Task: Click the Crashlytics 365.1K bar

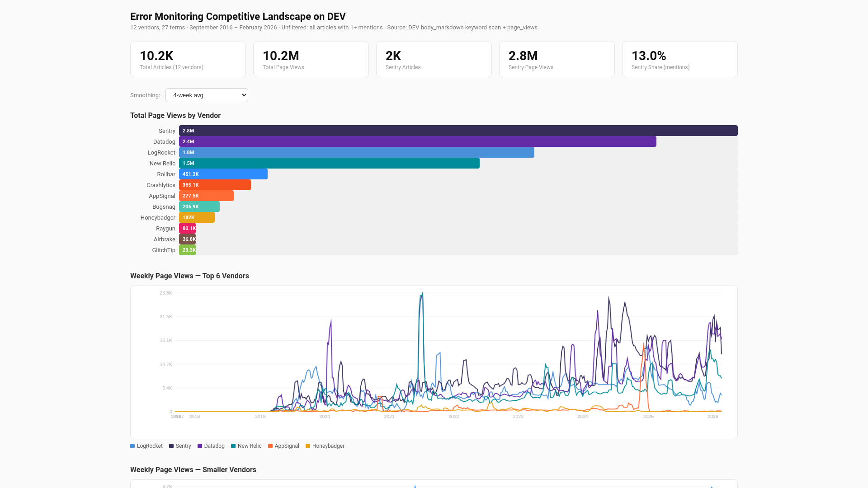Action: click(x=215, y=185)
